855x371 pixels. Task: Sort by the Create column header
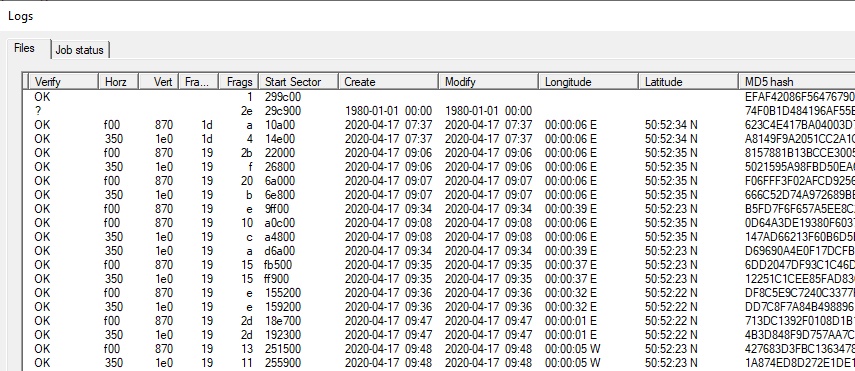coord(388,81)
